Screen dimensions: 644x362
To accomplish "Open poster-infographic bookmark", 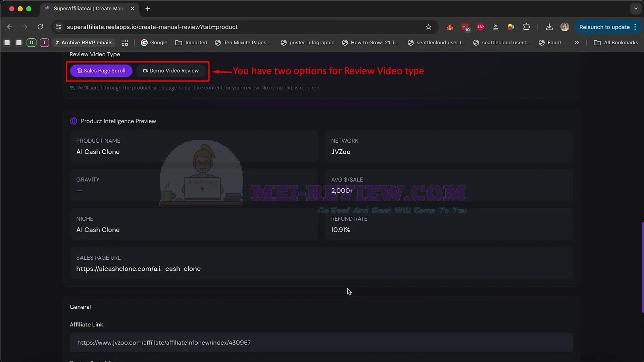I will click(307, 43).
